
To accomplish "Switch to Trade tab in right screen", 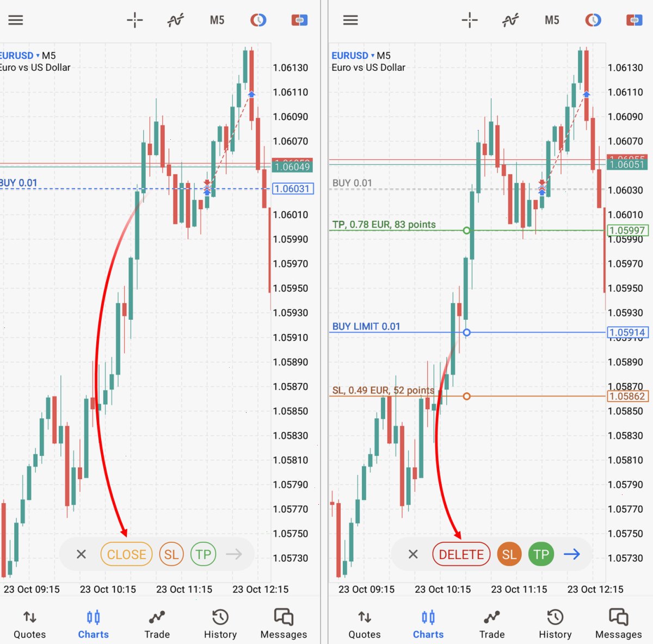I will [x=492, y=624].
